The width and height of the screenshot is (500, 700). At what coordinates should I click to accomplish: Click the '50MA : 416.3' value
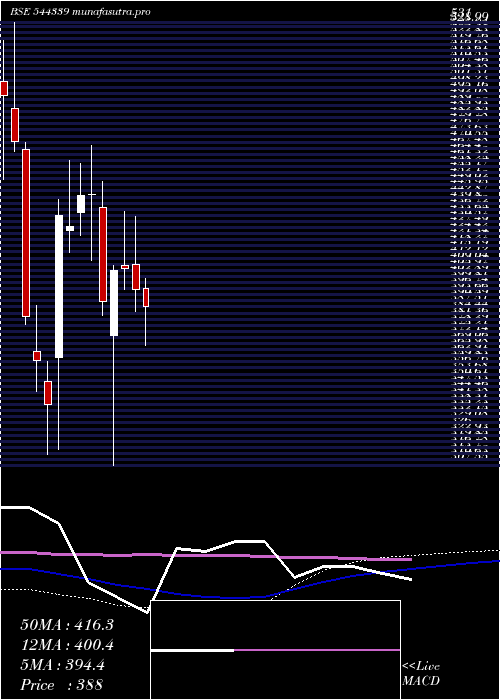coord(67,625)
